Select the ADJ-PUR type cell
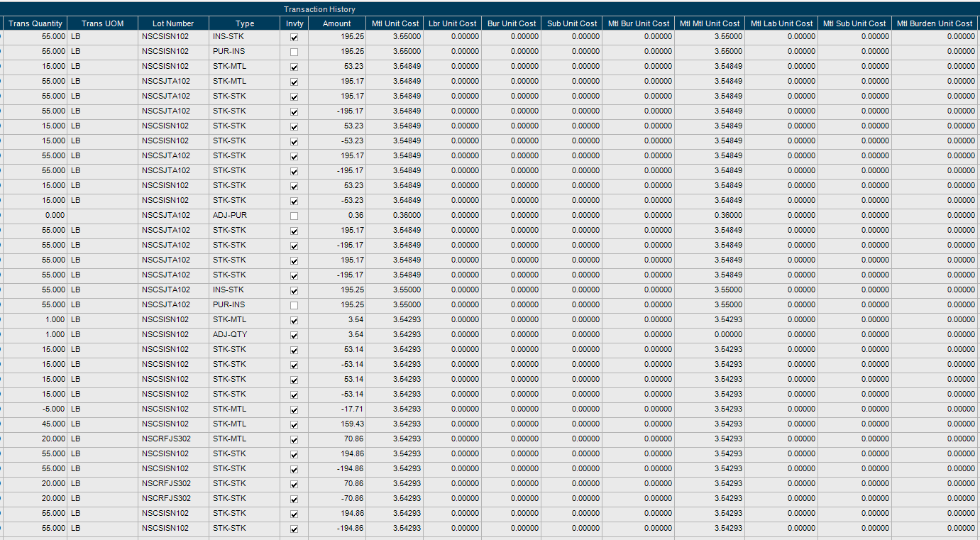The height and width of the screenshot is (540, 980). (245, 216)
